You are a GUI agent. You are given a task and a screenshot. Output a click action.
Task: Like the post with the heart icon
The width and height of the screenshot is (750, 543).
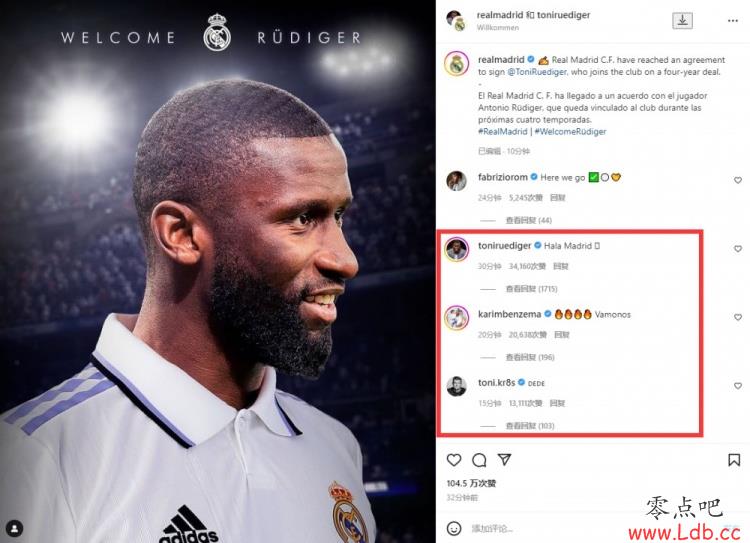[453, 460]
